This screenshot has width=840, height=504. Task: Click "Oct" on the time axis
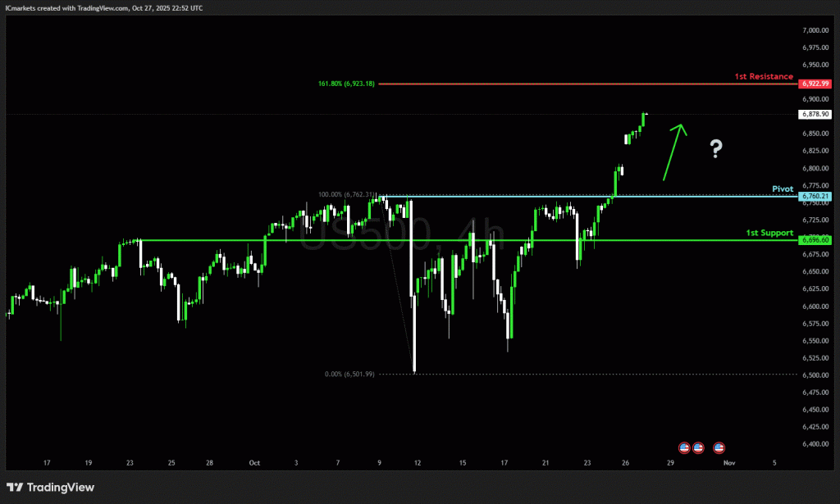click(253, 462)
